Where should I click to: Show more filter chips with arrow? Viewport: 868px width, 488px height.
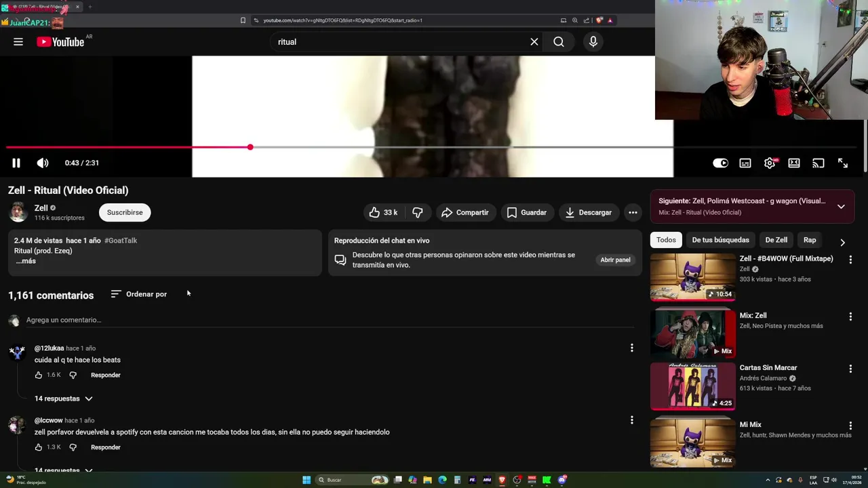842,242
